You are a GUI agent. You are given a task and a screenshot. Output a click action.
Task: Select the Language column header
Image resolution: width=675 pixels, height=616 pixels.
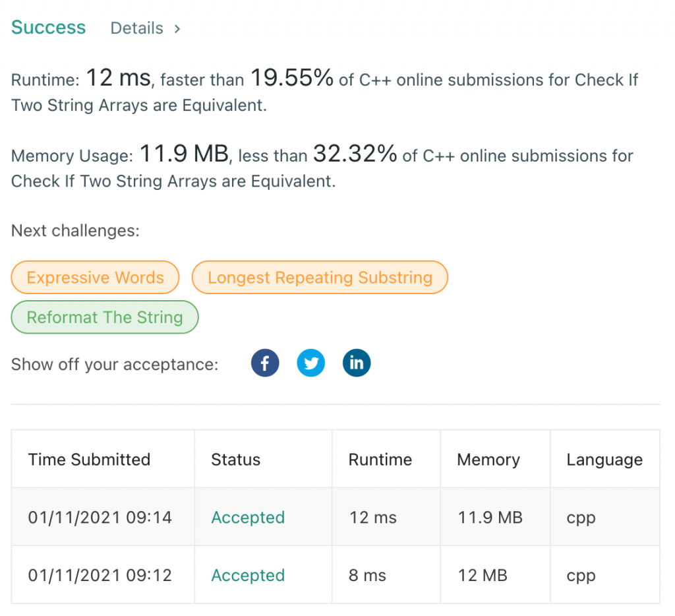[604, 459]
